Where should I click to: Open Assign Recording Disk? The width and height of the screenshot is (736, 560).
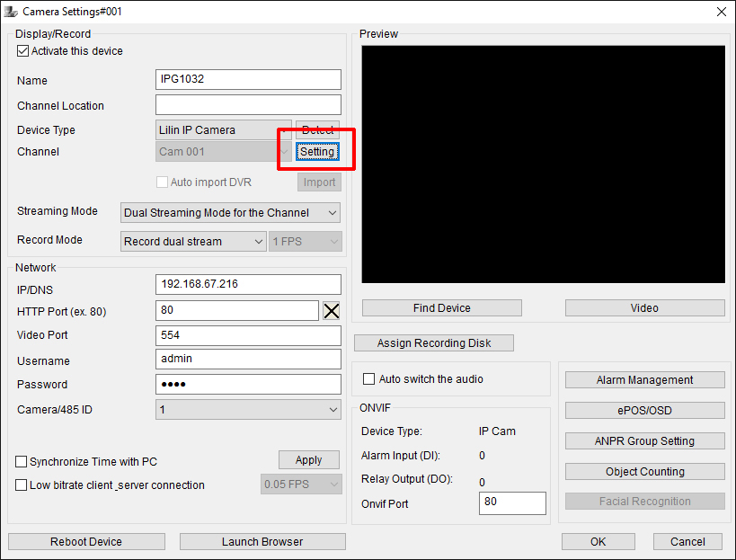(x=434, y=343)
